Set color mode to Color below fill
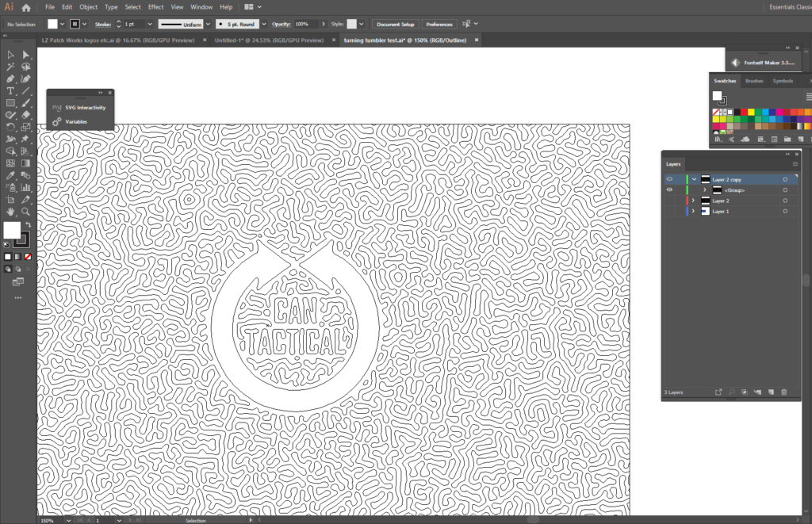This screenshot has width=812, height=524. (8, 256)
